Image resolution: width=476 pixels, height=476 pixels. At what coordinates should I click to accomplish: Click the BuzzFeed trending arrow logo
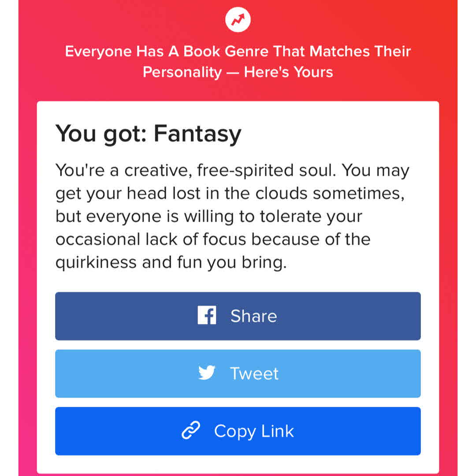coord(238,20)
